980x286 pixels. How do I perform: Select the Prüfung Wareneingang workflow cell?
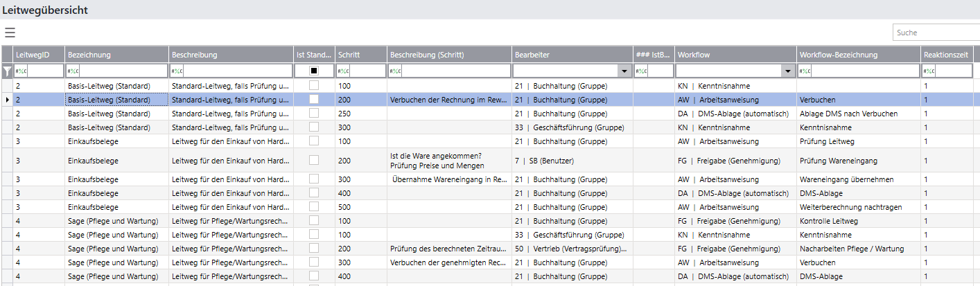click(x=857, y=161)
